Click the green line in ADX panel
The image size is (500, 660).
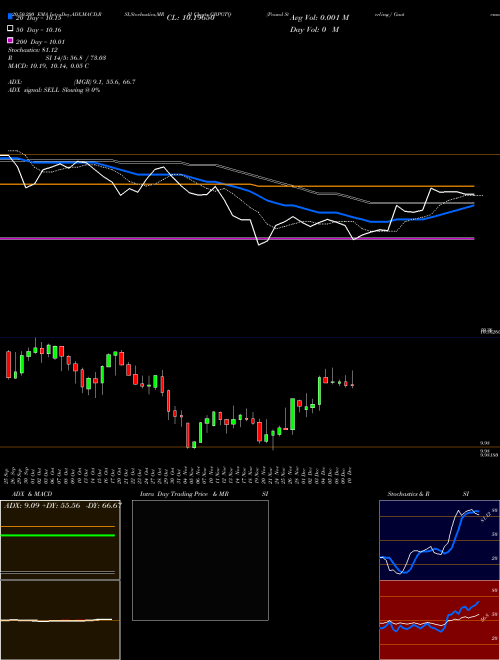(x=58, y=535)
